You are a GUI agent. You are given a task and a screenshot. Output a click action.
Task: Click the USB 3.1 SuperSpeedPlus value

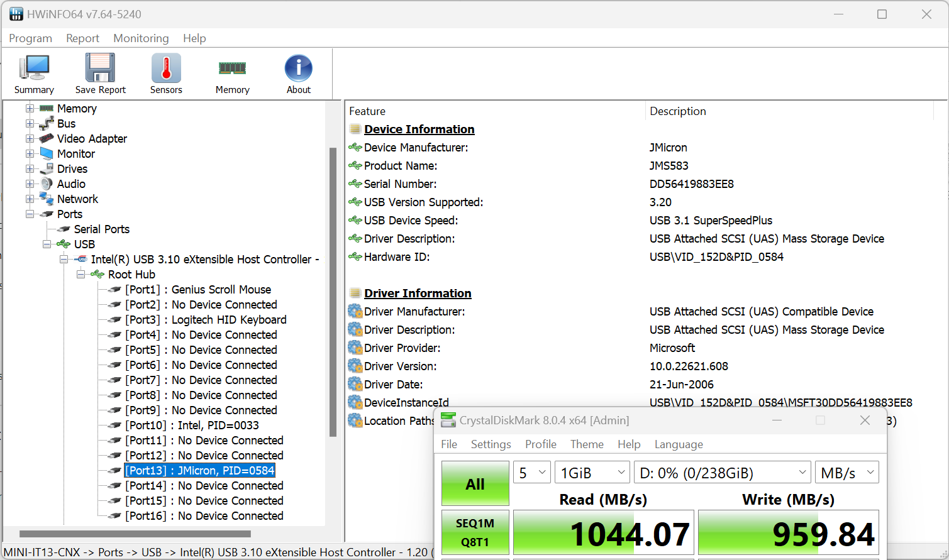click(711, 221)
